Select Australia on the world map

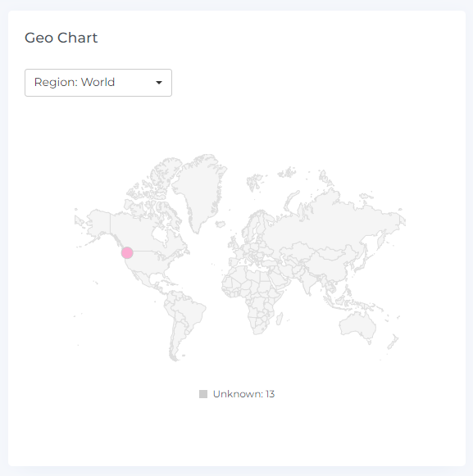click(358, 326)
